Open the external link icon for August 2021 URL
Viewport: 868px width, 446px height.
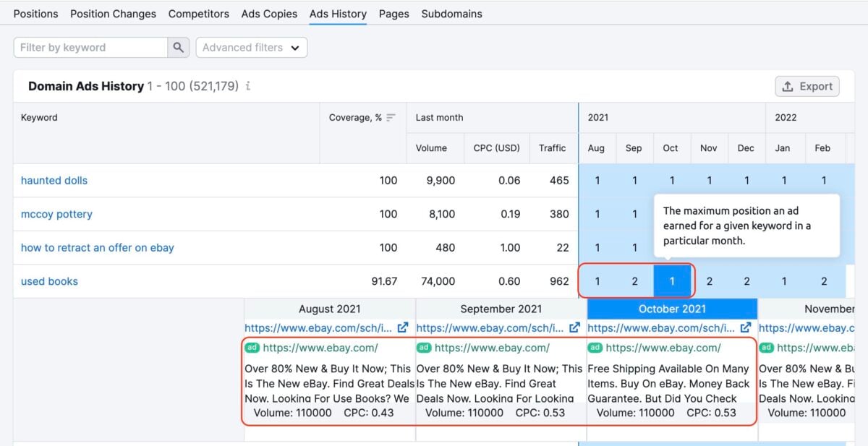(x=403, y=327)
